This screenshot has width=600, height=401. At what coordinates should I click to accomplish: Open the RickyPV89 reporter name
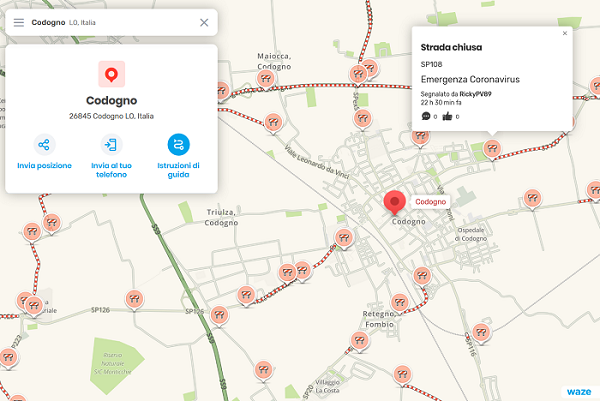pos(468,93)
